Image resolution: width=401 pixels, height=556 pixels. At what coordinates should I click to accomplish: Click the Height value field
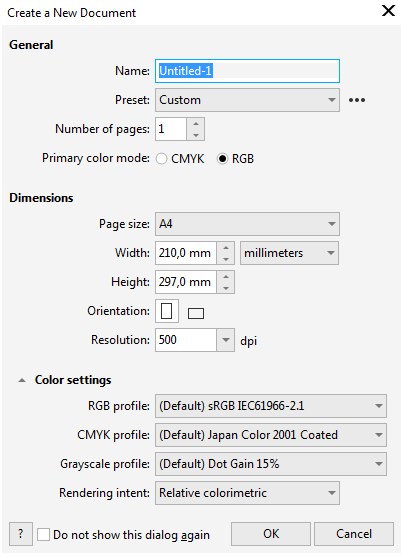[186, 282]
